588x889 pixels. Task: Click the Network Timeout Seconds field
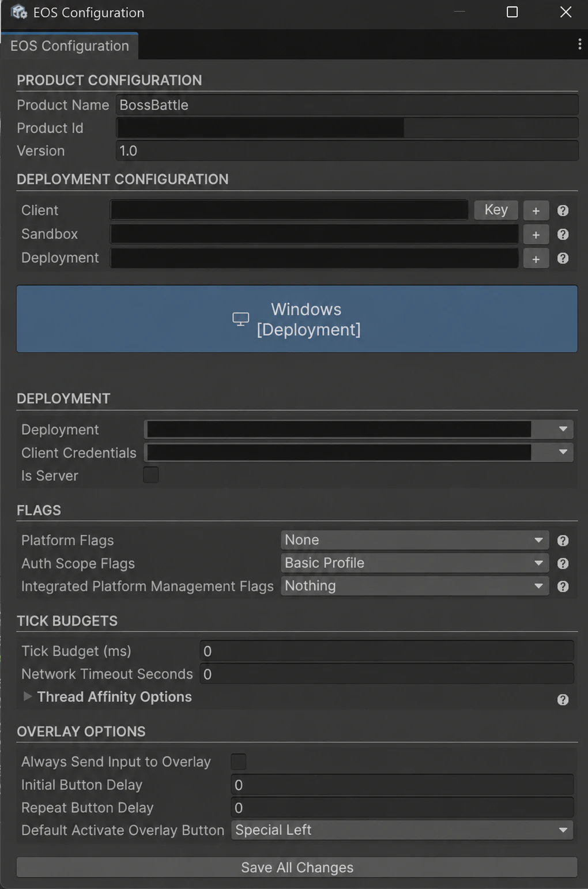tap(387, 674)
